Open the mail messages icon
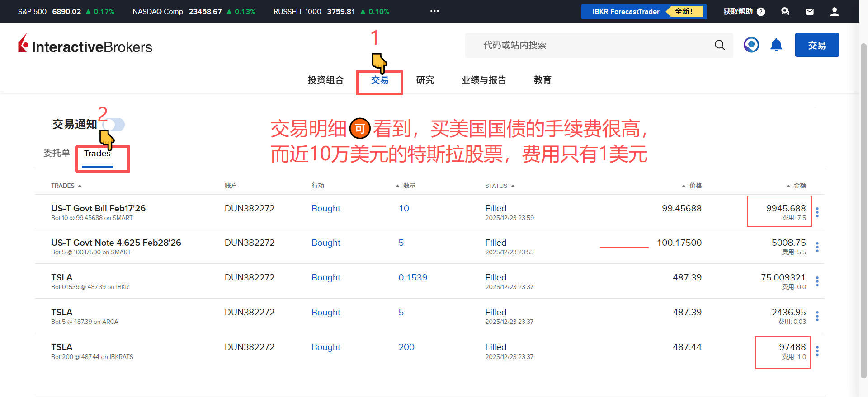868x397 pixels. 809,12
